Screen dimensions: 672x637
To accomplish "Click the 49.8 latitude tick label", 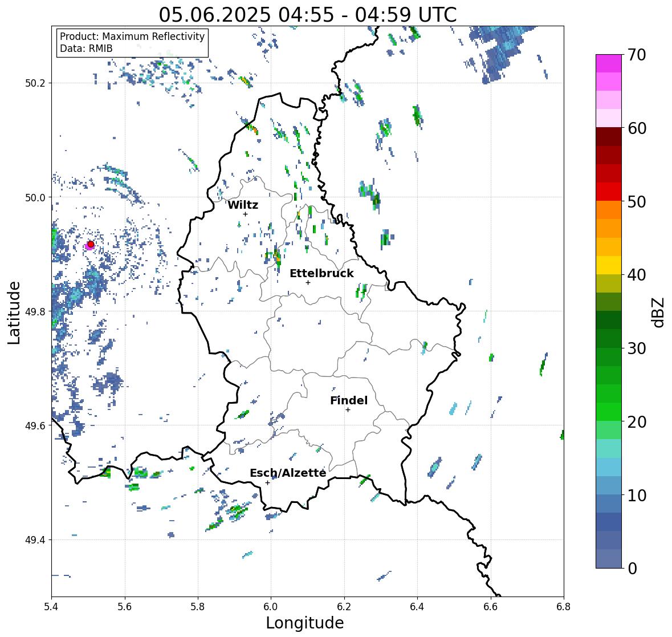I will tap(35, 311).
